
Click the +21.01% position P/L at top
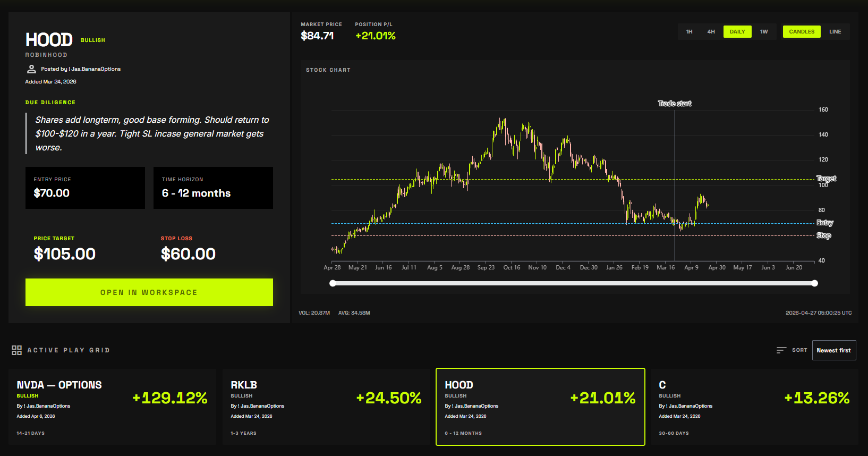(x=376, y=36)
